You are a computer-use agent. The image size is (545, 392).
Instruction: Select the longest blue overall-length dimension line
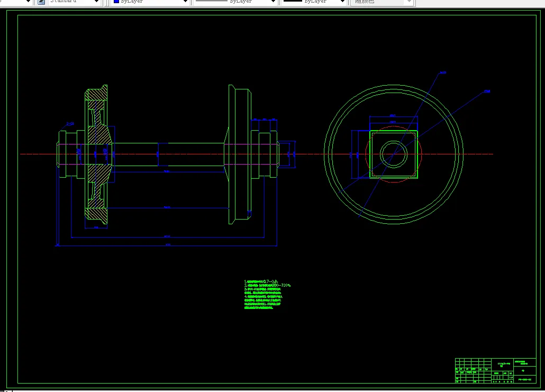tap(167, 245)
